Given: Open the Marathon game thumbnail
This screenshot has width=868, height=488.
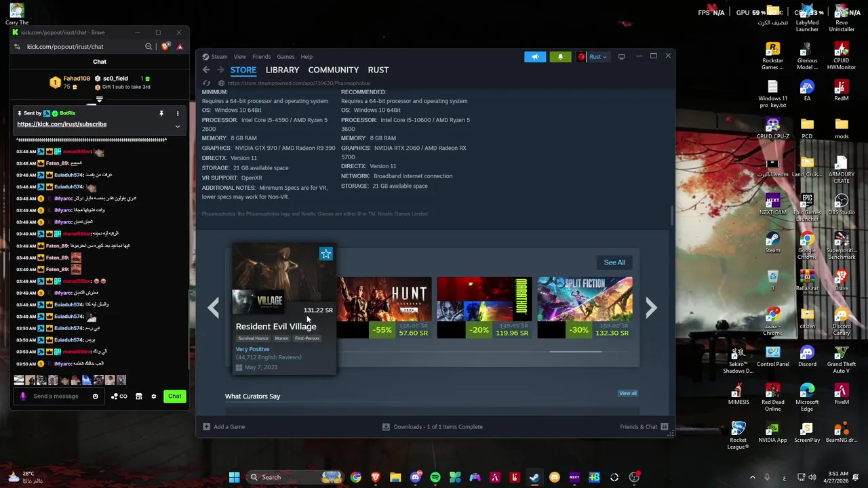Looking at the screenshot, I should coord(484,299).
